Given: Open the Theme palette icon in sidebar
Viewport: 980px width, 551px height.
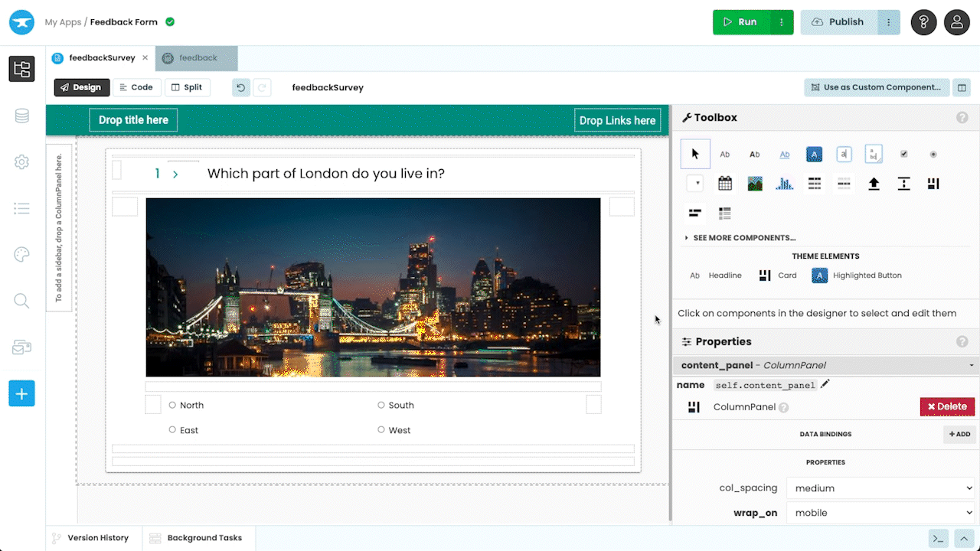Looking at the screenshot, I should (21, 255).
